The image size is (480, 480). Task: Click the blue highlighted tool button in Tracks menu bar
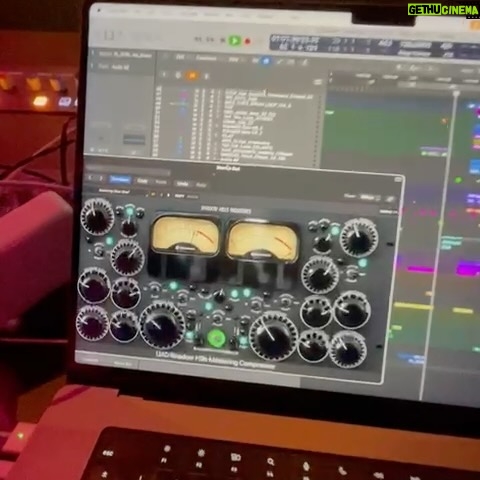click(x=266, y=61)
